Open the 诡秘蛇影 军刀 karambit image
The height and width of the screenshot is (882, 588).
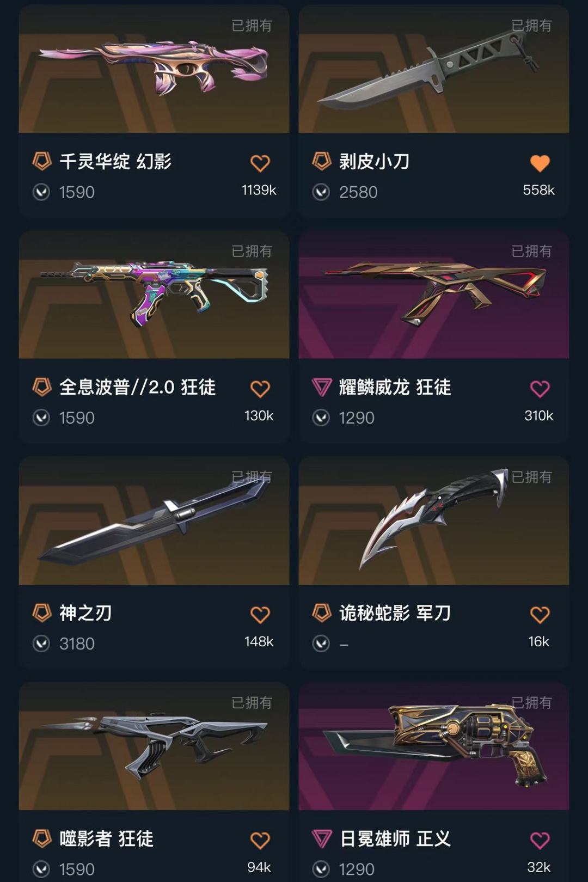coord(434,521)
